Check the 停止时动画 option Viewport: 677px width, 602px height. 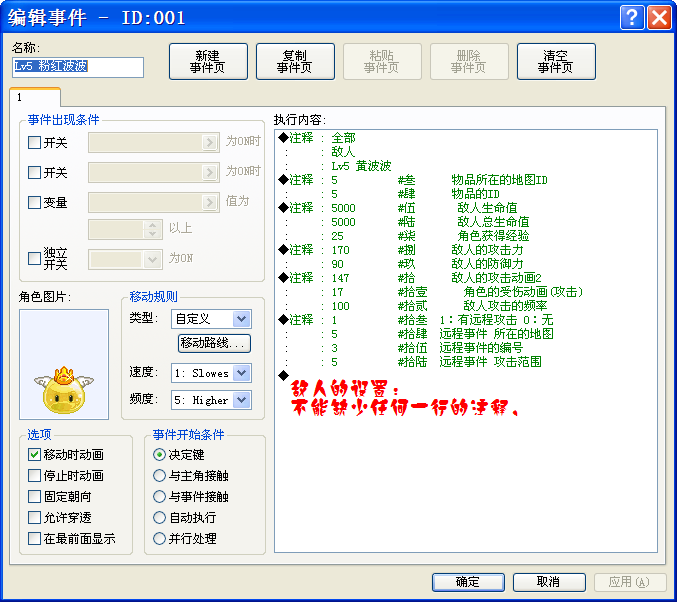click(x=34, y=476)
